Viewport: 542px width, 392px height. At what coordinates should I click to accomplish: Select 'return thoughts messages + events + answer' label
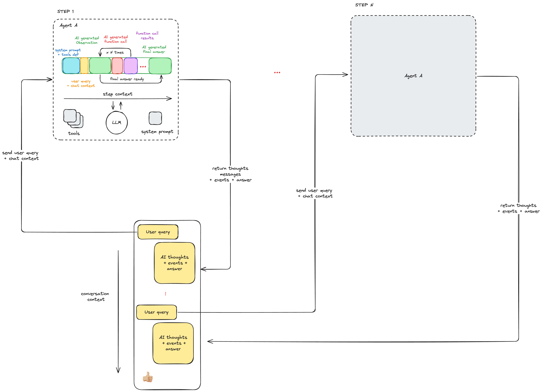pos(231,174)
